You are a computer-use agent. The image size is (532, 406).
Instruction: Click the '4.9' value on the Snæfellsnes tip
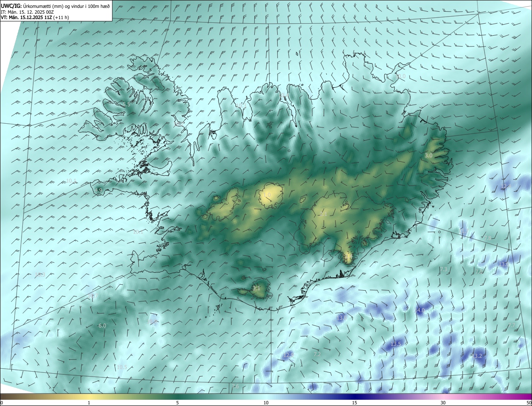point(99,190)
